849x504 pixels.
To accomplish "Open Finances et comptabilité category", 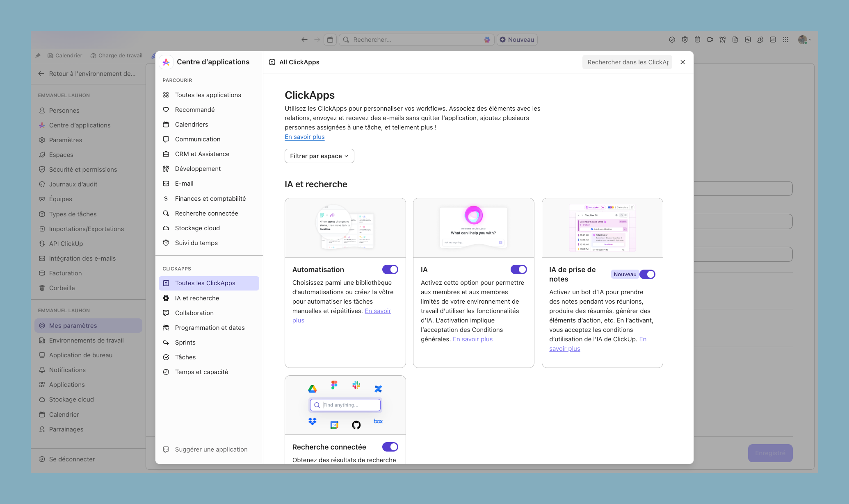I will coord(209,198).
